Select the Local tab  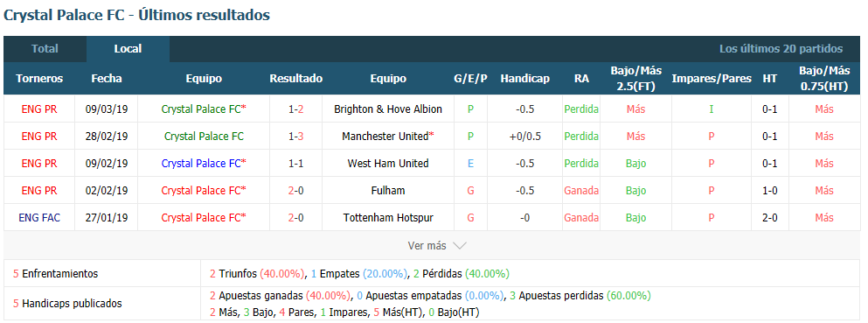pyautogui.click(x=128, y=49)
